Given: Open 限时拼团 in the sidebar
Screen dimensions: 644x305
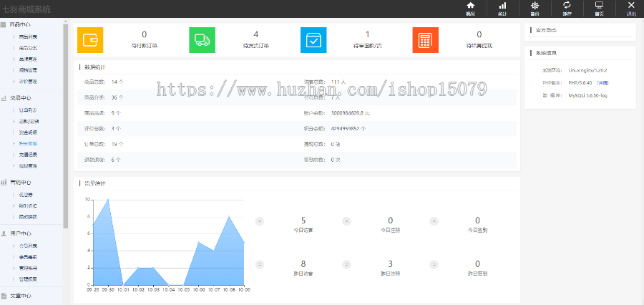Looking at the screenshot, I should (x=28, y=217).
